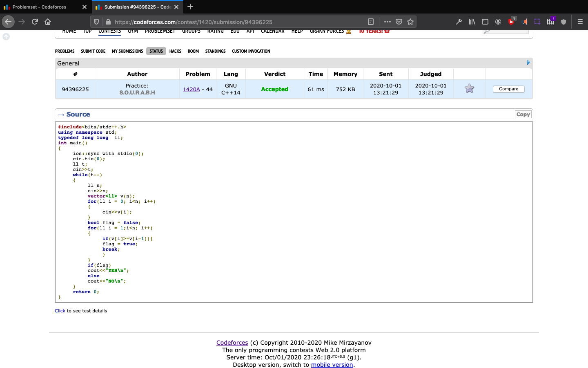Open the red shield extension with badge

tap(512, 21)
